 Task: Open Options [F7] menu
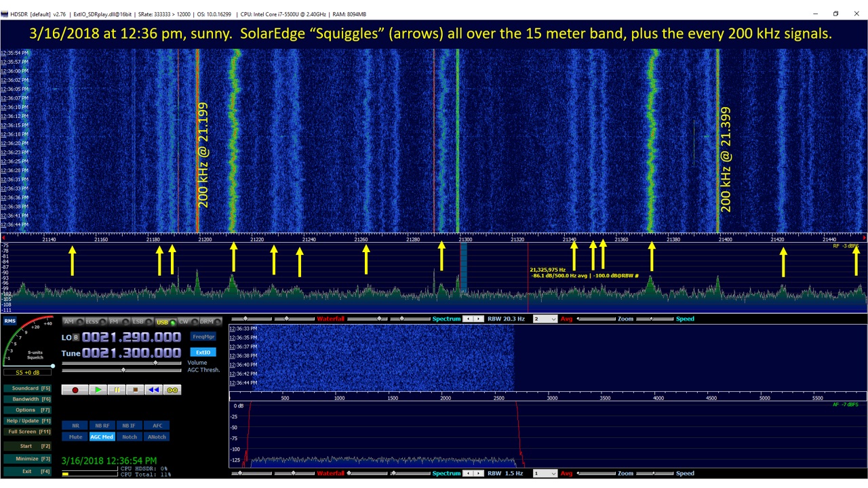click(27, 410)
